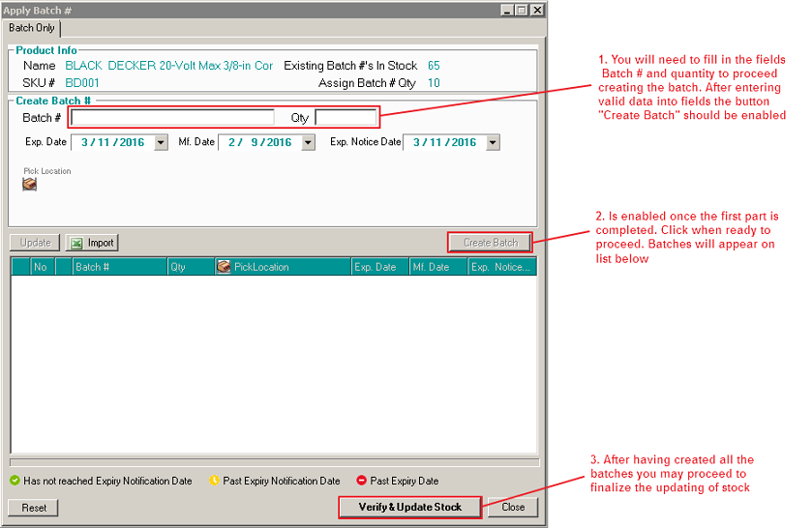This screenshot has width=812, height=528.
Task: Click the Update button
Action: 35,243
